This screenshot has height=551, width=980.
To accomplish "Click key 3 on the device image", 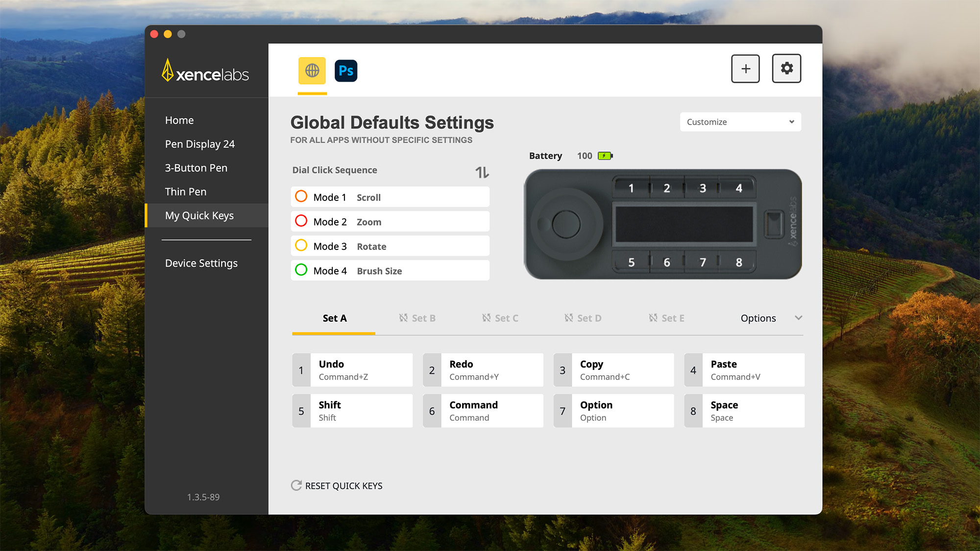I will point(703,188).
